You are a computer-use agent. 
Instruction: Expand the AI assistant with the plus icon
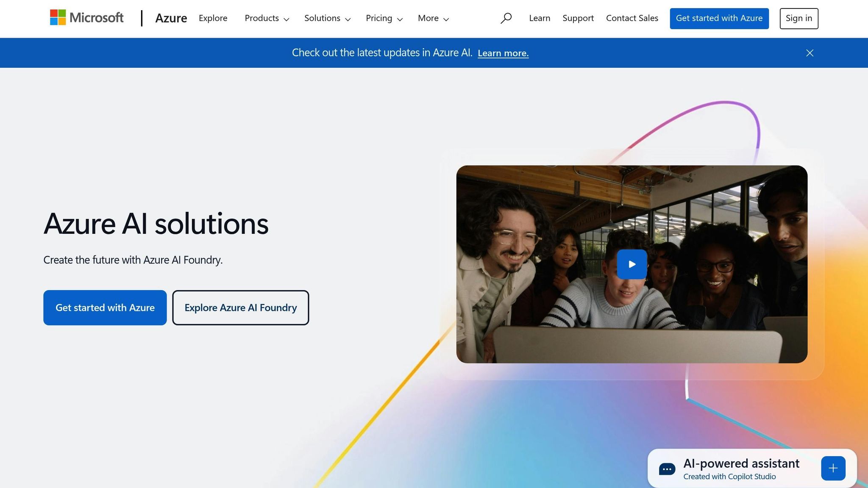point(833,468)
